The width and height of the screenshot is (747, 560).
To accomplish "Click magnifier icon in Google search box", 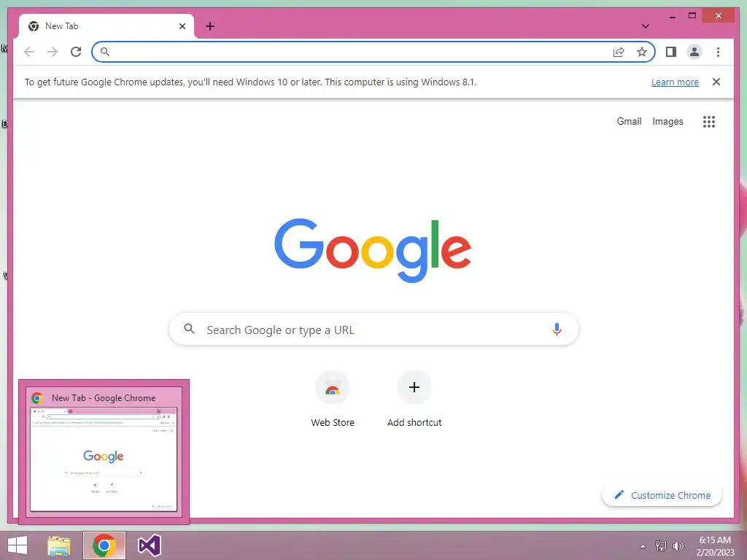I will tap(189, 329).
